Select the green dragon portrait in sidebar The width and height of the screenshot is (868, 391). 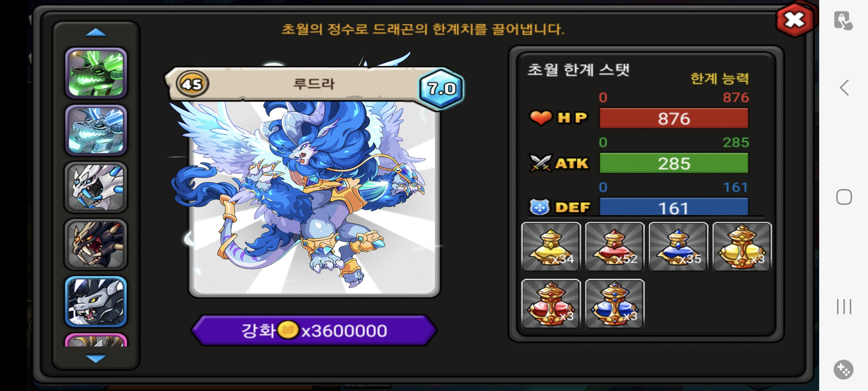(x=96, y=73)
